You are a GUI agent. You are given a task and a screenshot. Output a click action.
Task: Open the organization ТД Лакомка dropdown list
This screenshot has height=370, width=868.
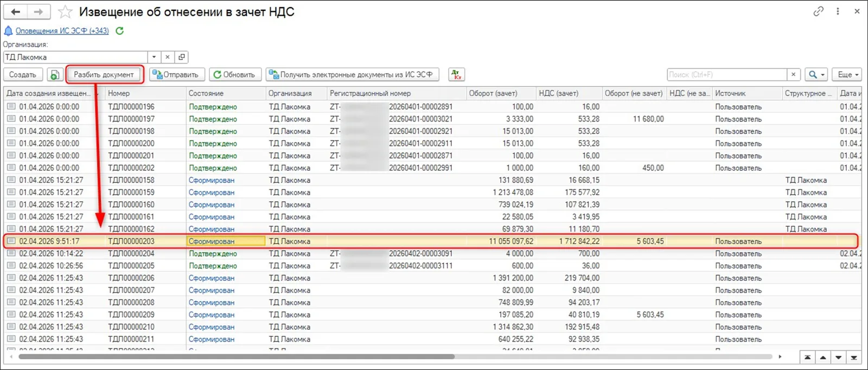pyautogui.click(x=154, y=57)
